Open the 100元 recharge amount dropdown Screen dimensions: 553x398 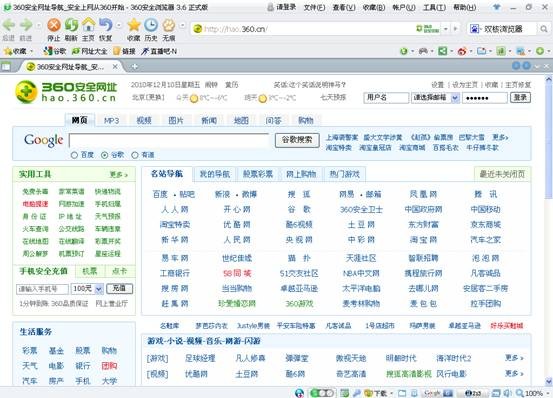[87, 289]
